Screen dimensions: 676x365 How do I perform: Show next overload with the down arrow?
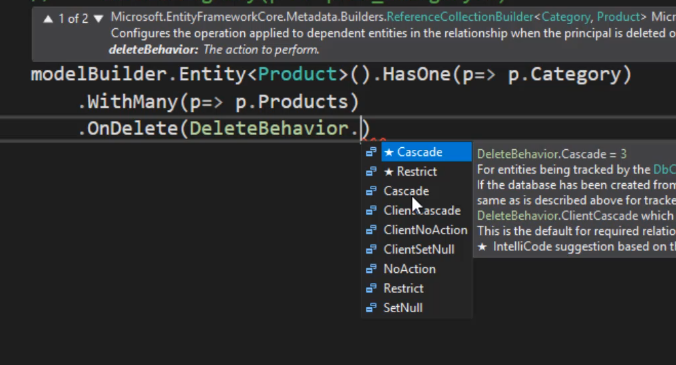(x=98, y=19)
